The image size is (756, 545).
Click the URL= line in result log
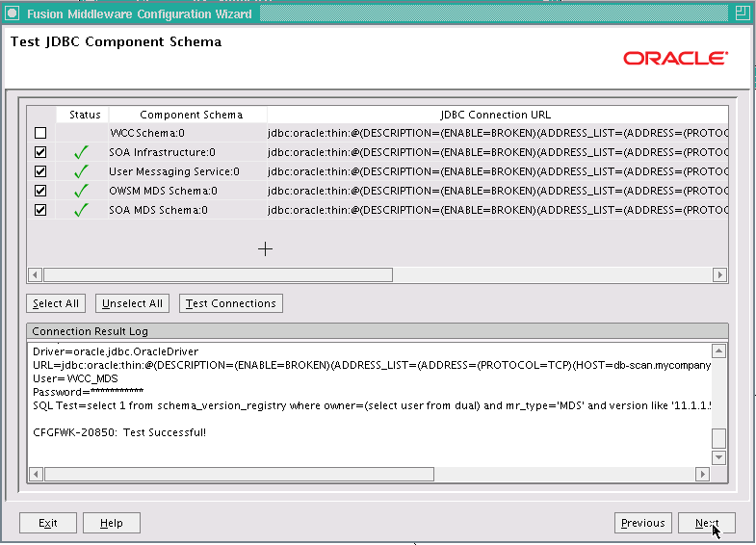tap(372, 365)
